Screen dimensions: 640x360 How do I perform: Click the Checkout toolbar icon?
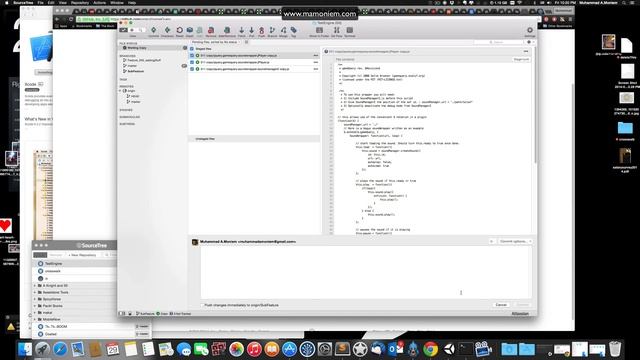(x=167, y=31)
